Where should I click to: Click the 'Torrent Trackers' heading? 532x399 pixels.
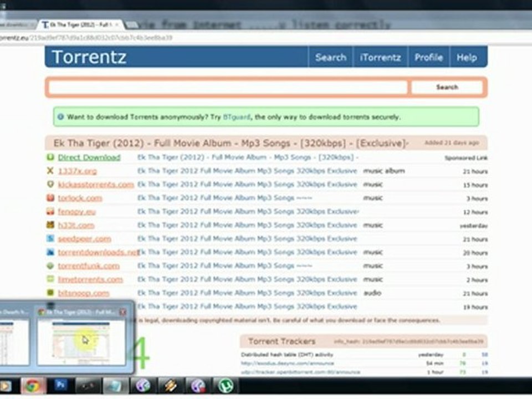[x=282, y=341]
